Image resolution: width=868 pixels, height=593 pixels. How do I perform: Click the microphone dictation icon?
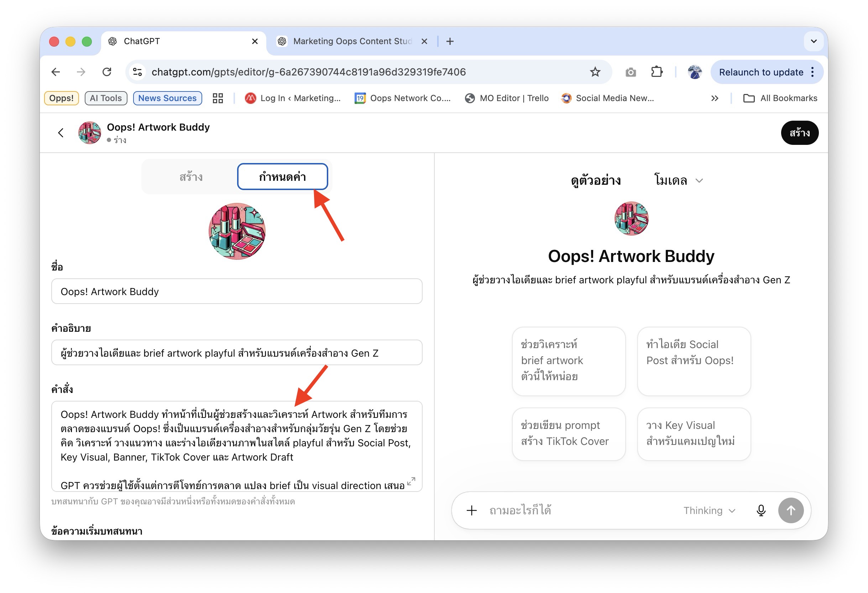click(x=761, y=510)
